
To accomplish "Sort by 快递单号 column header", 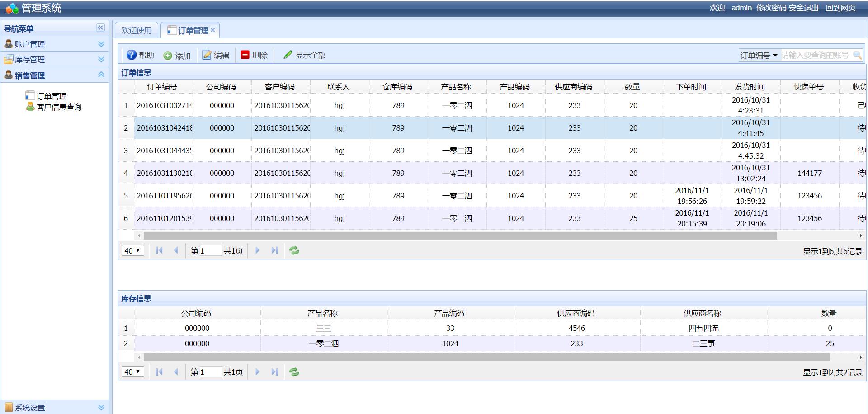I will [x=809, y=87].
